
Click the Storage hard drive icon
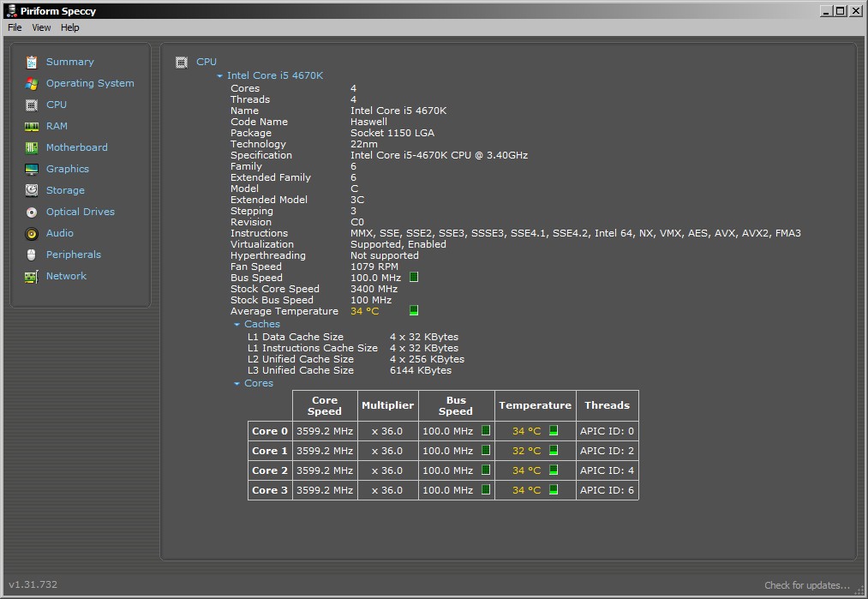(x=32, y=190)
